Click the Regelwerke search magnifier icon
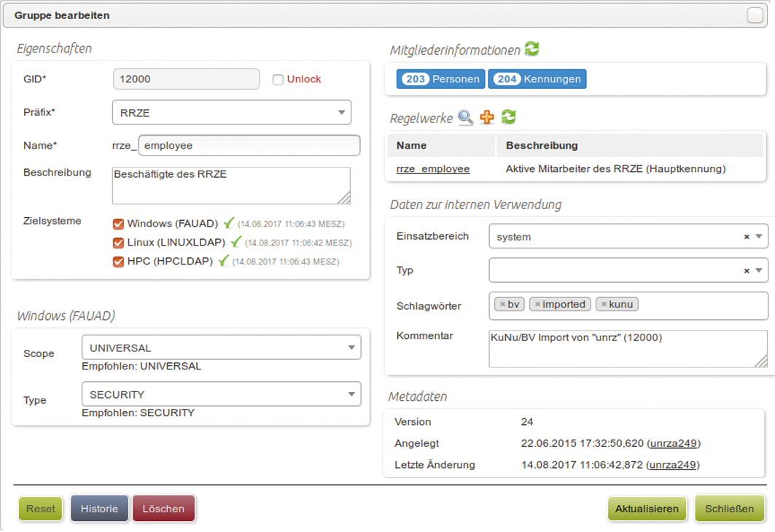This screenshot has width=775, height=532. point(465,117)
